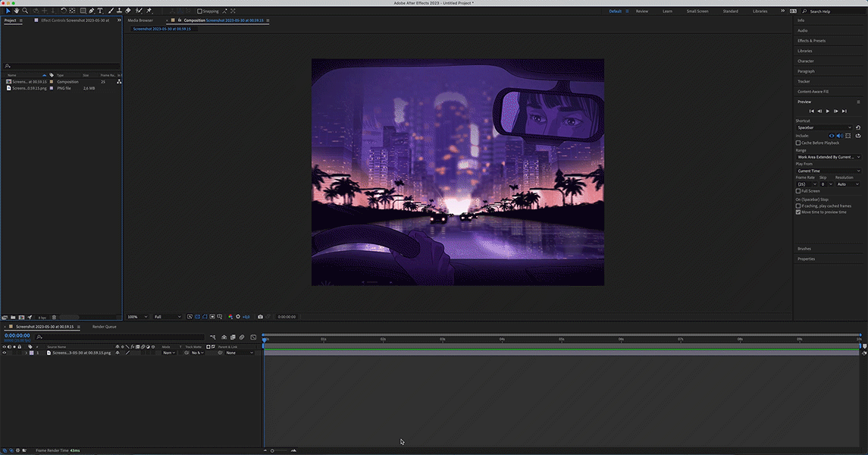
Task: Uncheck Move time to preview time
Action: [798, 212]
